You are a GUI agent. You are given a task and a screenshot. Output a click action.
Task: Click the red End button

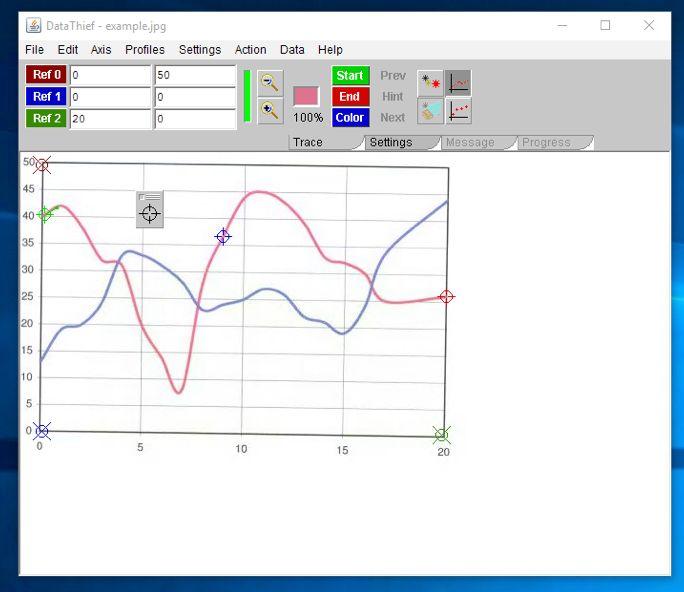(350, 96)
